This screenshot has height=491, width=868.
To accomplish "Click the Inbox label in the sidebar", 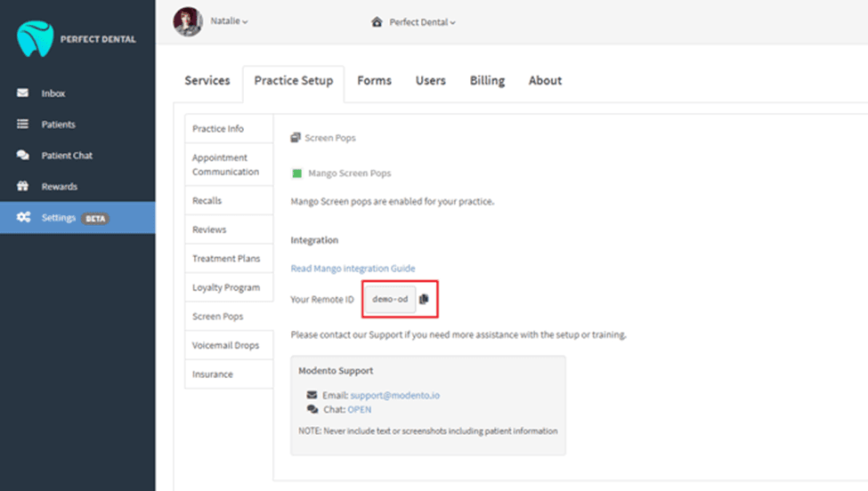I will point(53,93).
